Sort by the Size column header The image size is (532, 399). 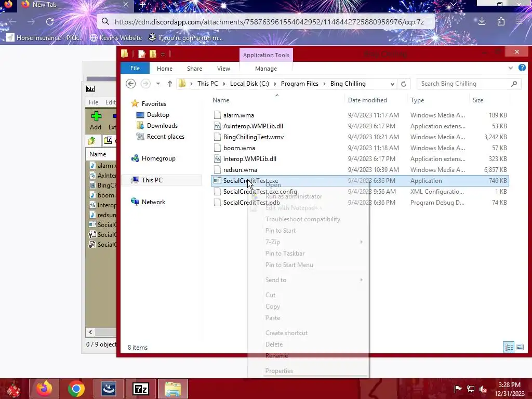(x=478, y=100)
